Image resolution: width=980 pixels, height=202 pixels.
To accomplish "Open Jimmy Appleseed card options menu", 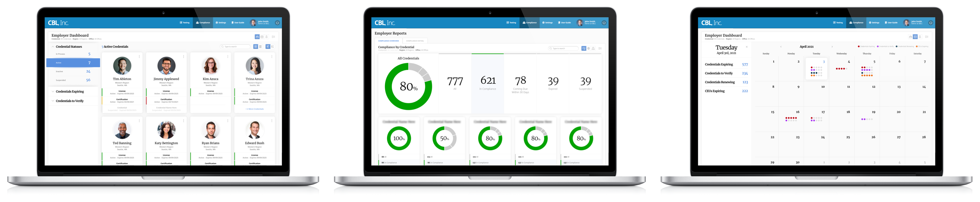I will point(183,57).
